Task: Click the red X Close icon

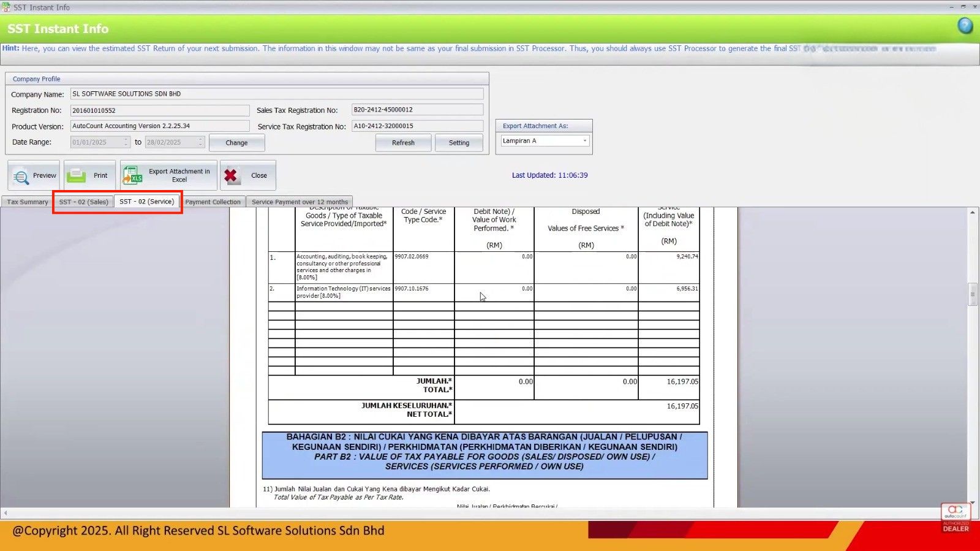Action: 231,176
